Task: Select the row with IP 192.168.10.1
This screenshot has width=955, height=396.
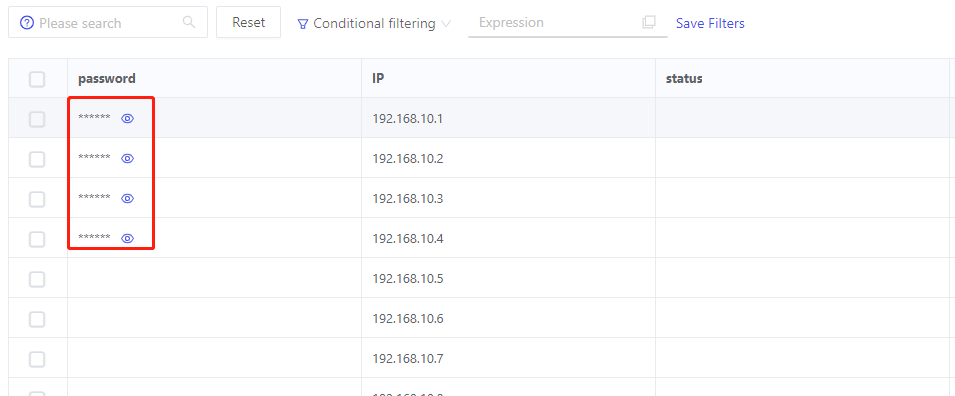Action: [37, 119]
